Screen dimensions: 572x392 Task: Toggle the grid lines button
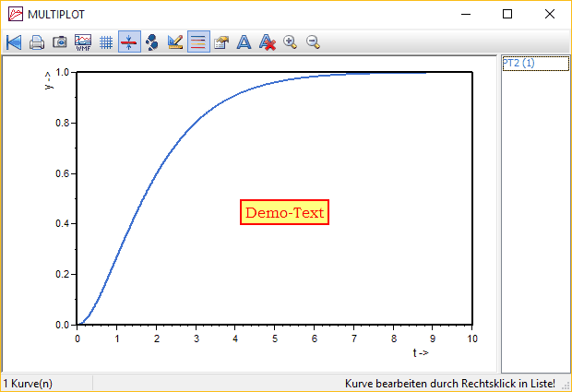pos(106,42)
